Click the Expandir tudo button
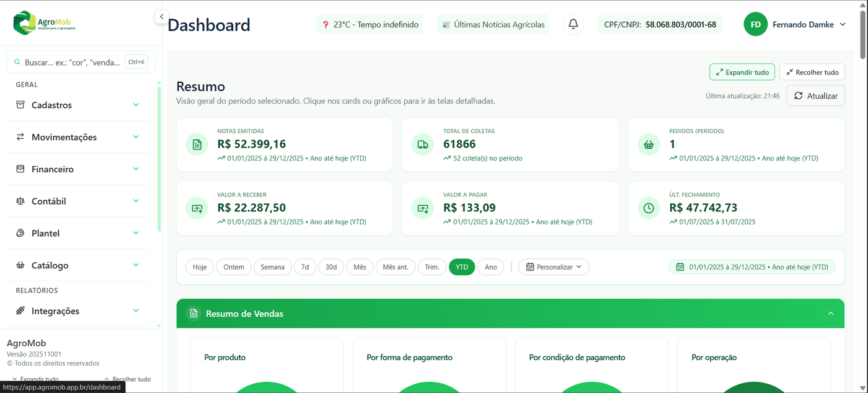Viewport: 868px width, 393px height. pyautogui.click(x=742, y=72)
